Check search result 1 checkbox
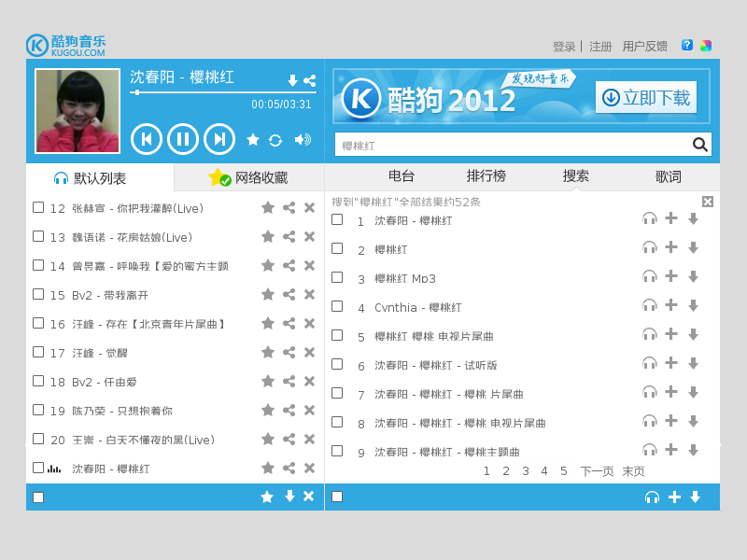 [337, 219]
